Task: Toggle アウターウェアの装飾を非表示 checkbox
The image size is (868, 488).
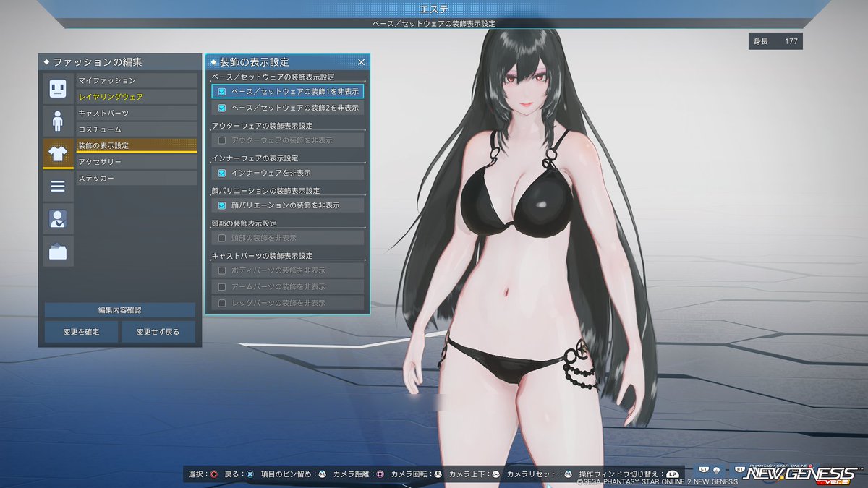Action: (222, 140)
